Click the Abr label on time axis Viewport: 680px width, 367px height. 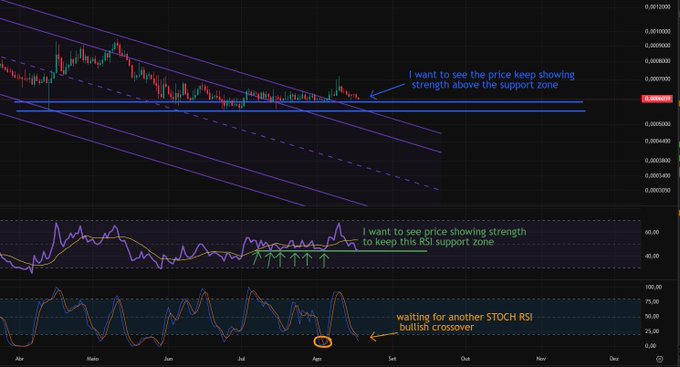(19, 359)
